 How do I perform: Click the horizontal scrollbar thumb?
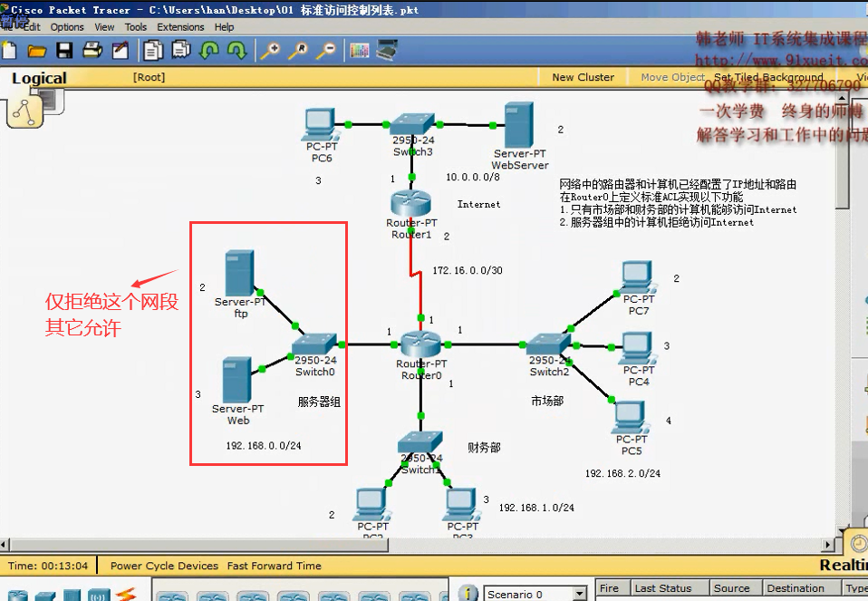(x=199, y=545)
